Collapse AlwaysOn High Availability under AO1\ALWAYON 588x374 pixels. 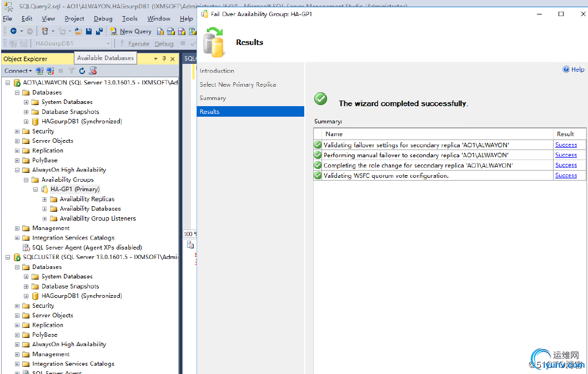17,170
